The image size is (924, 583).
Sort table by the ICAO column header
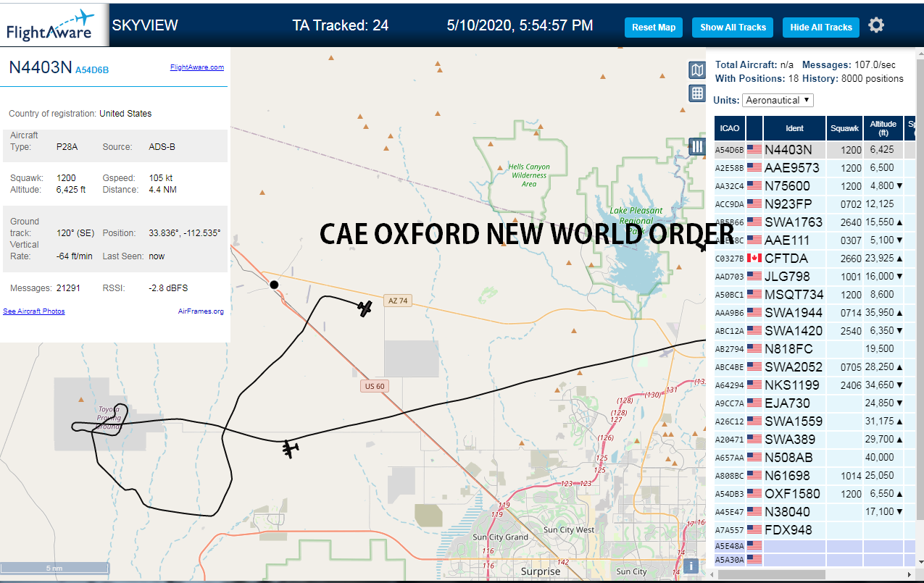point(730,128)
